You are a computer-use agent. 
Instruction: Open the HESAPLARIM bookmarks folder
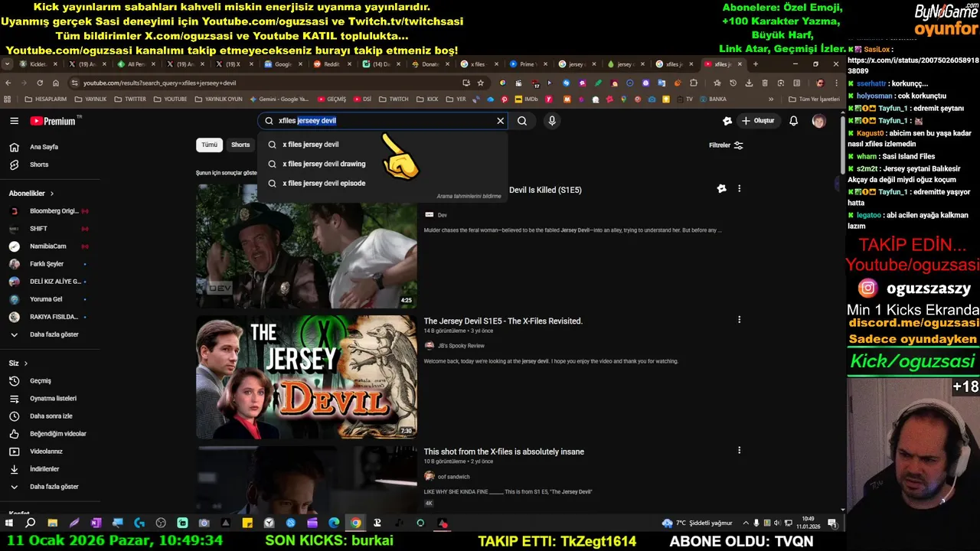[x=46, y=99]
